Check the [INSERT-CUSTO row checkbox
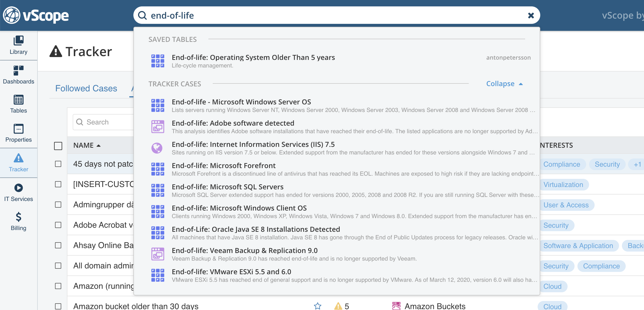 pos(58,184)
